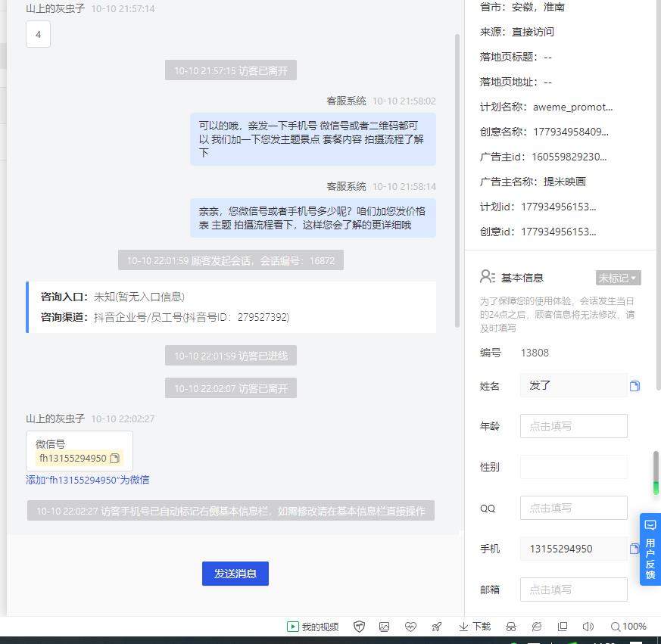
Task: Click the 22:01:59 访客已进线 notice
Action: pos(231,356)
